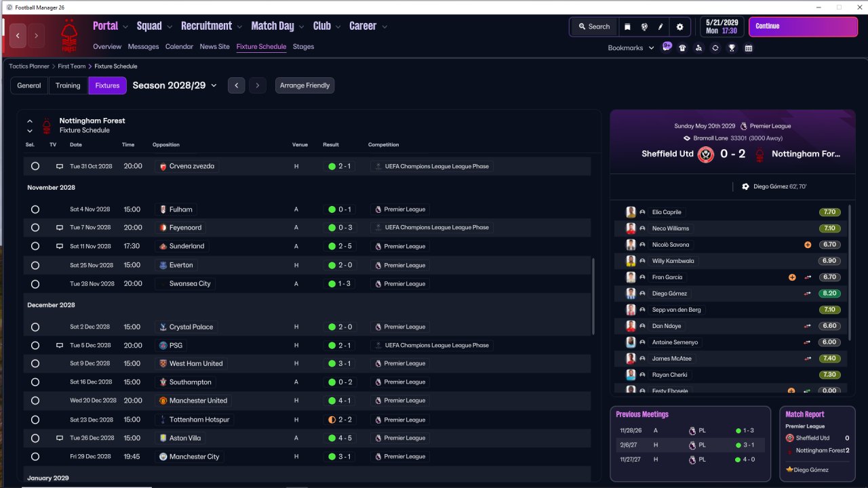Screen dimensions: 868x488
Task: Select the Everton fixture radio button
Action: point(35,265)
